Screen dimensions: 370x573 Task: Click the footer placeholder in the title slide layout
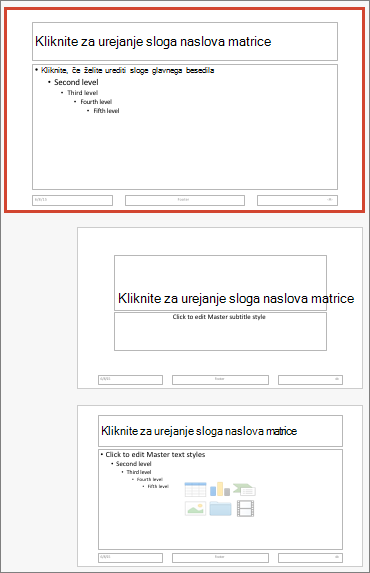pyautogui.click(x=220, y=380)
